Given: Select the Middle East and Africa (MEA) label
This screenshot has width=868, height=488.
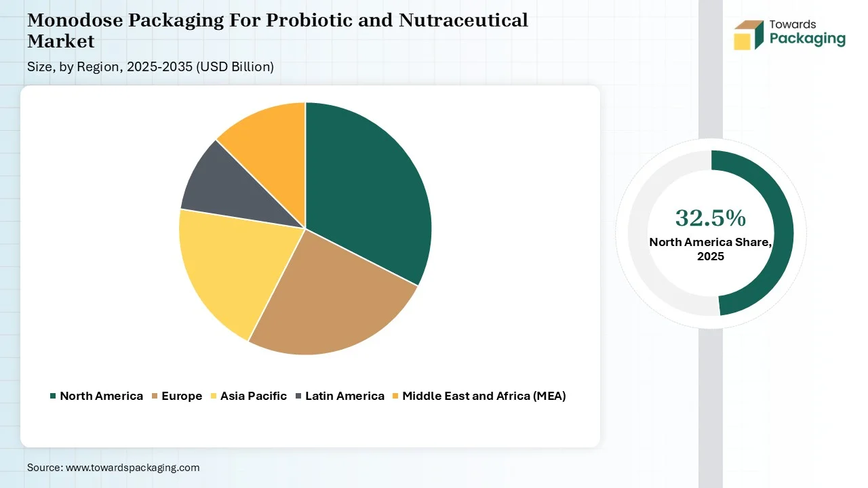Looking at the screenshot, I should (x=484, y=396).
